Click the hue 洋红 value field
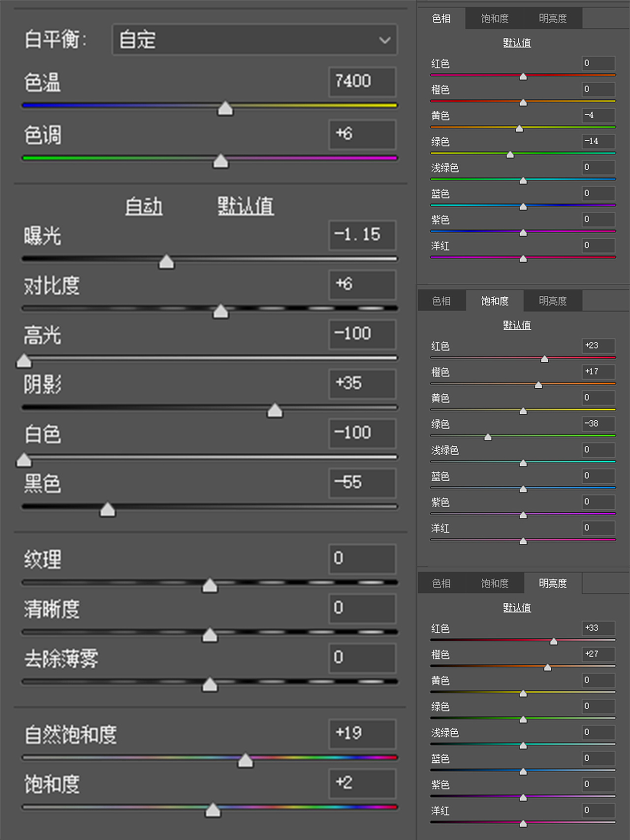Viewport: 630px width, 840px height. [x=598, y=246]
